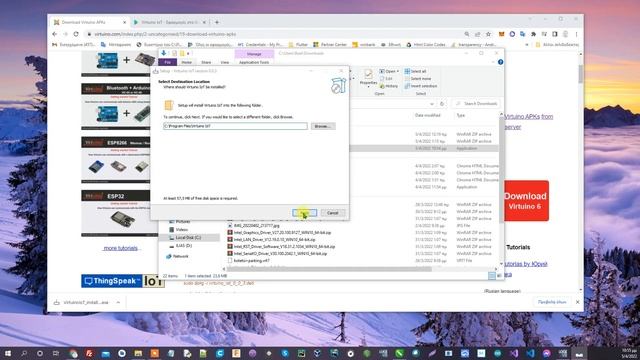This screenshot has width=640, height=360.
Task: Close Chrome downloads bar
Action: tap(578, 302)
